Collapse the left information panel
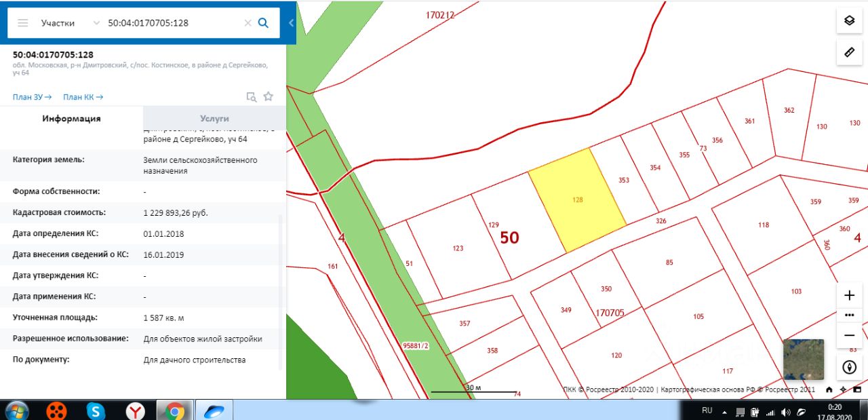The height and width of the screenshot is (420, 868). click(x=291, y=22)
